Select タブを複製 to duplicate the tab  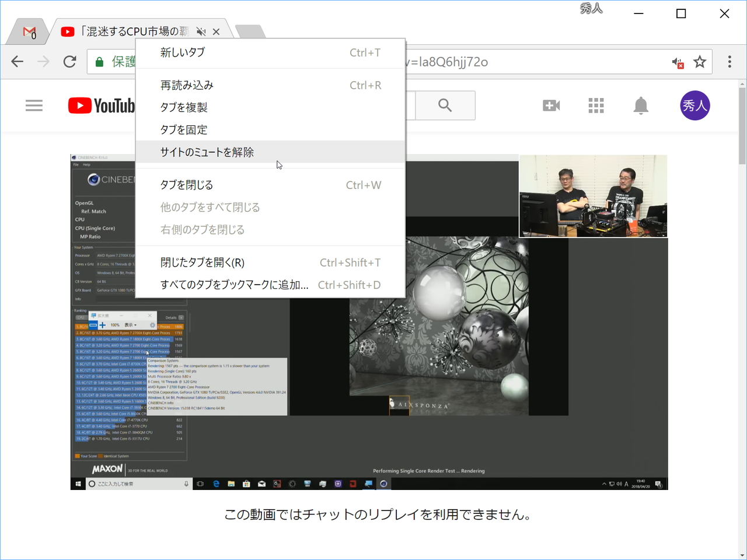click(270, 107)
